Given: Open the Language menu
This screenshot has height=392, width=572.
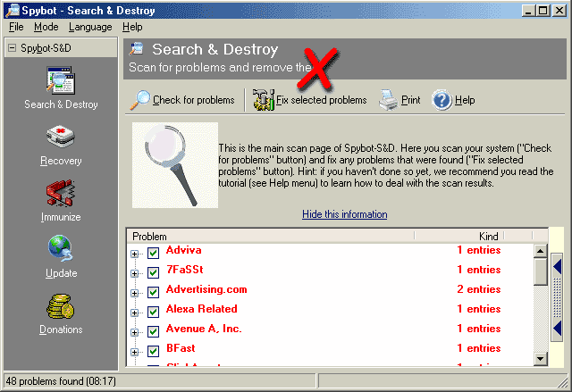Looking at the screenshot, I should pyautogui.click(x=90, y=27).
